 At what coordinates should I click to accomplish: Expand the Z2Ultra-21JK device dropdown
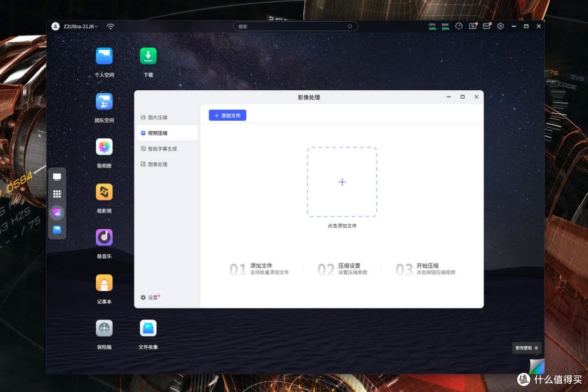80,27
